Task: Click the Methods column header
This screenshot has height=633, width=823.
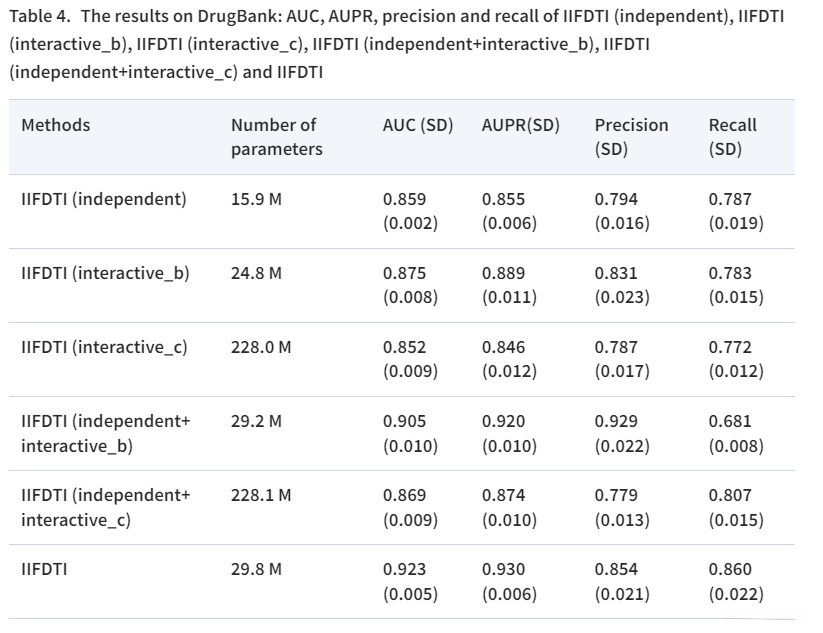Action: pos(56,125)
